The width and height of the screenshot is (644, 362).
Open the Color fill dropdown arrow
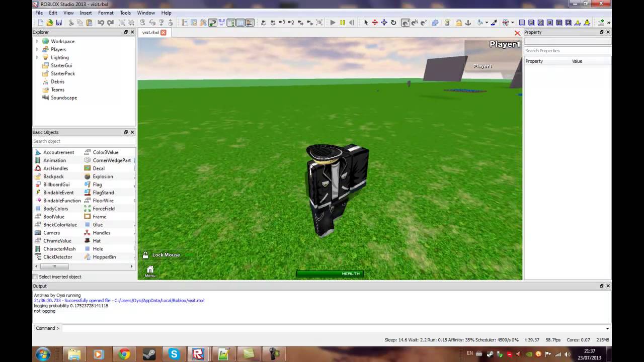487,23
